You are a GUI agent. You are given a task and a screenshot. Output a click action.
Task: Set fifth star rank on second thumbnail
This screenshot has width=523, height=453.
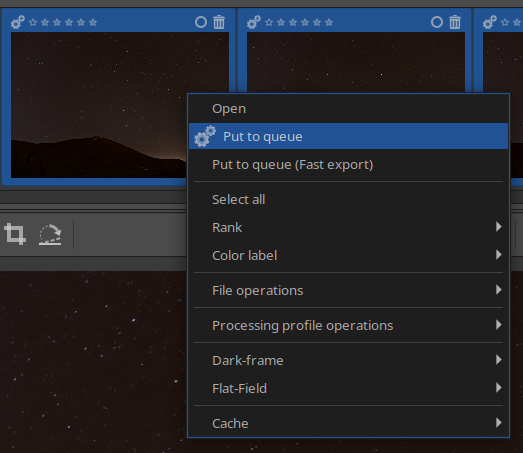pos(317,22)
